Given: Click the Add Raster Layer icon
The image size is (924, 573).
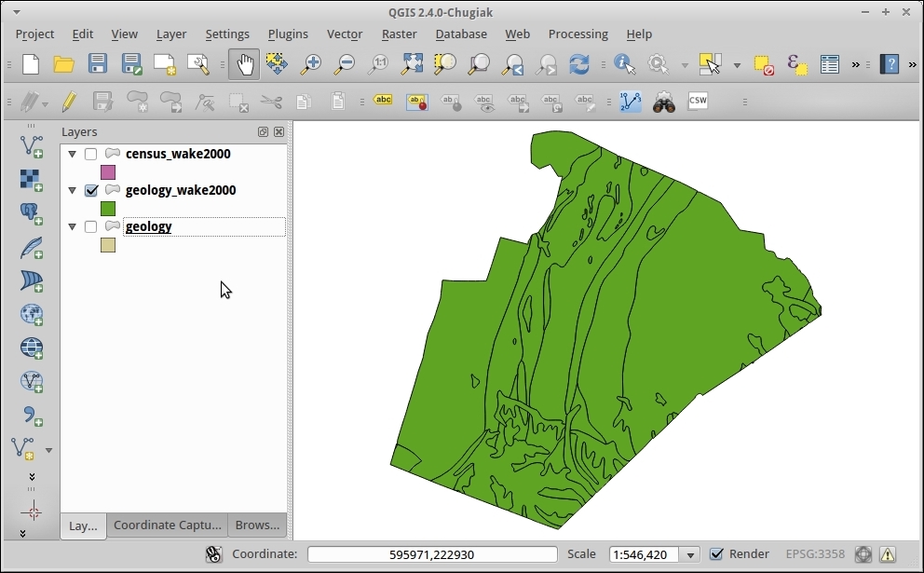Looking at the screenshot, I should (x=32, y=179).
